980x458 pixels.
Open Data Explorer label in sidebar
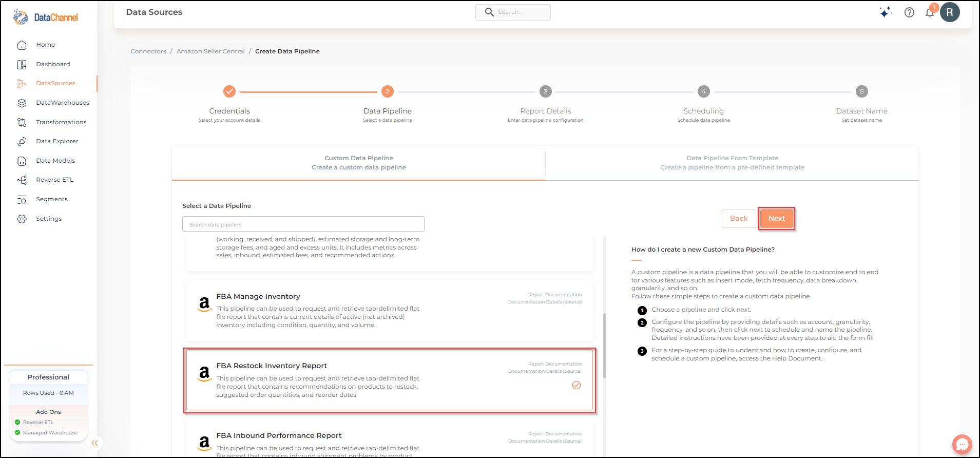57,141
